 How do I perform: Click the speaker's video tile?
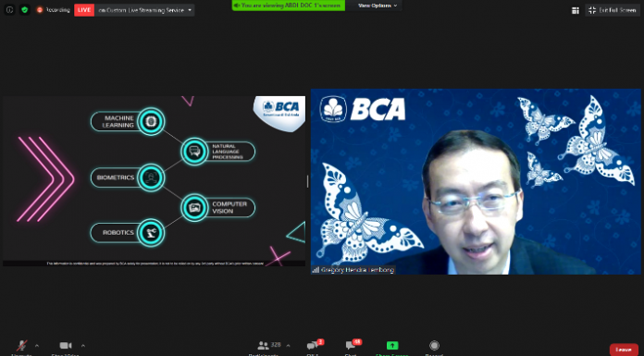pos(476,181)
